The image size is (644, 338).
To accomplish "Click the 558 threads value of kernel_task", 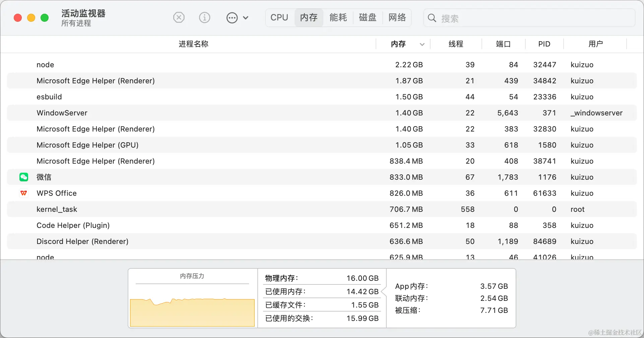I will pos(468,209).
